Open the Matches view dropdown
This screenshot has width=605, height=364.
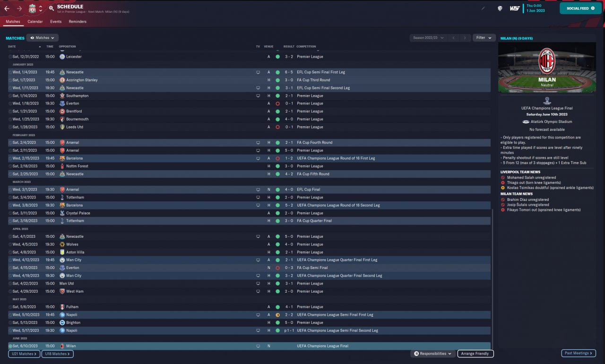(43, 38)
